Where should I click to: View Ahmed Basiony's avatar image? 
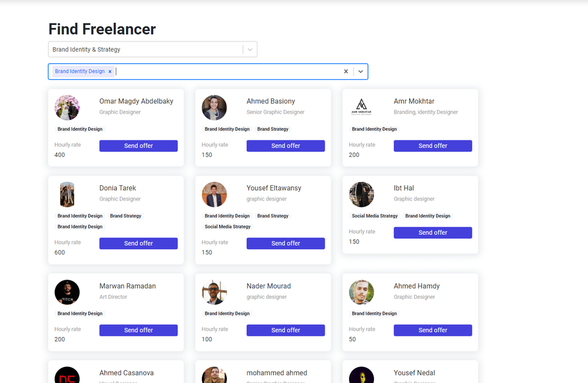click(x=214, y=108)
